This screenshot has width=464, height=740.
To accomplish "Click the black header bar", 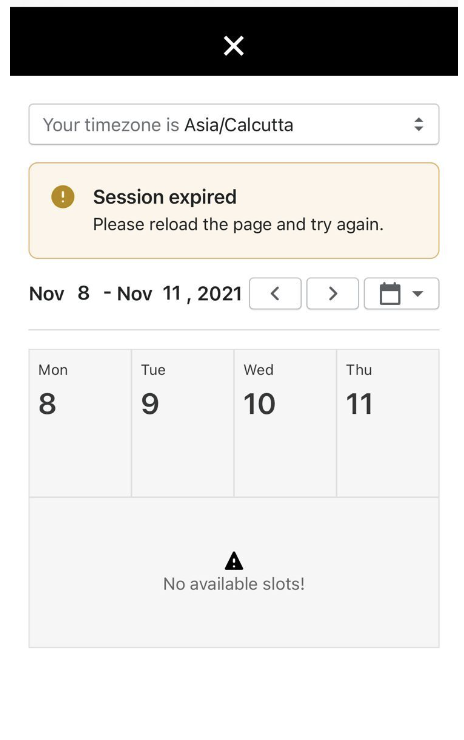I will (234, 41).
